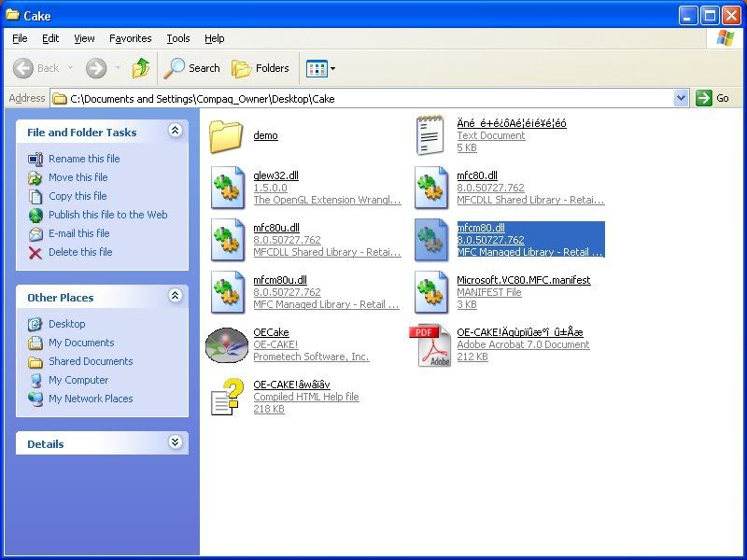The height and width of the screenshot is (560, 747).
Task: Click Rename this file link
Action: 84,159
